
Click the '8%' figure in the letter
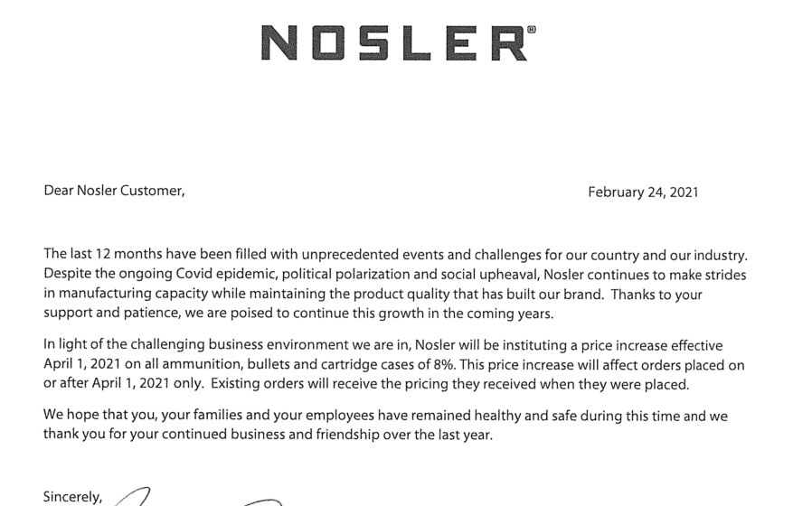point(444,365)
